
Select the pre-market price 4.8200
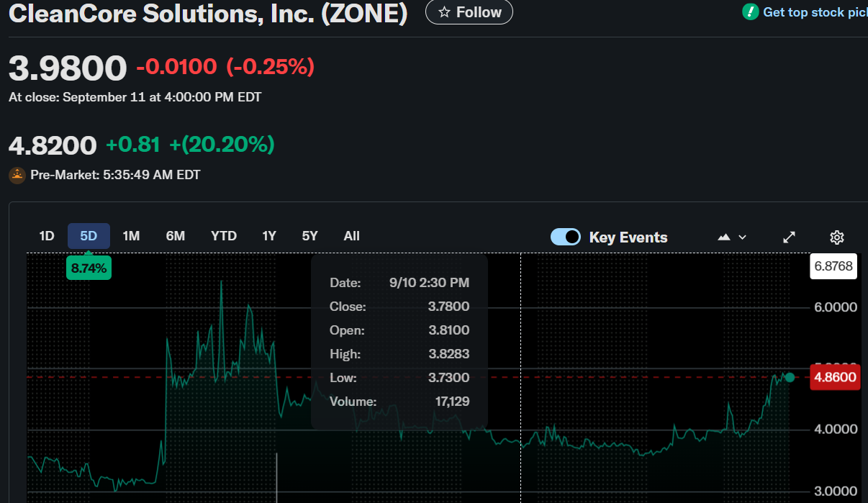pyautogui.click(x=53, y=145)
